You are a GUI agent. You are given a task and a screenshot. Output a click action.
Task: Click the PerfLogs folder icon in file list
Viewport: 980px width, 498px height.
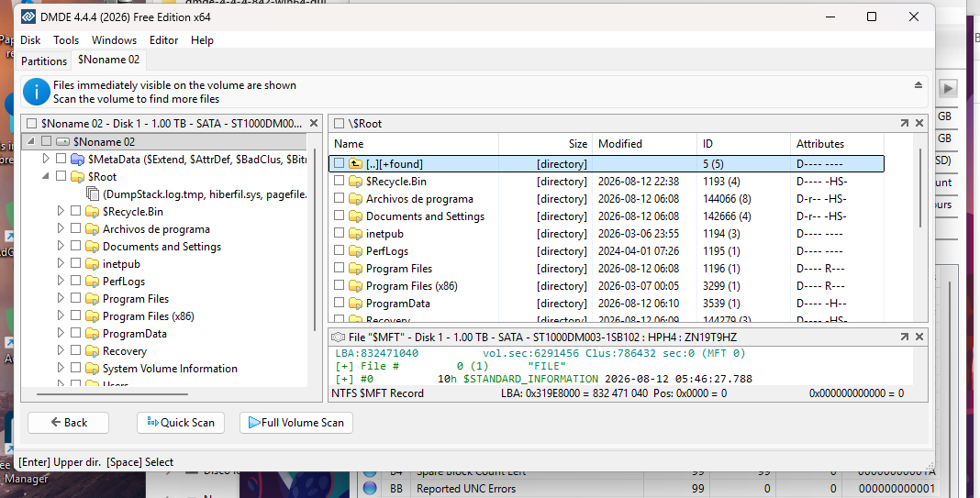(356, 251)
